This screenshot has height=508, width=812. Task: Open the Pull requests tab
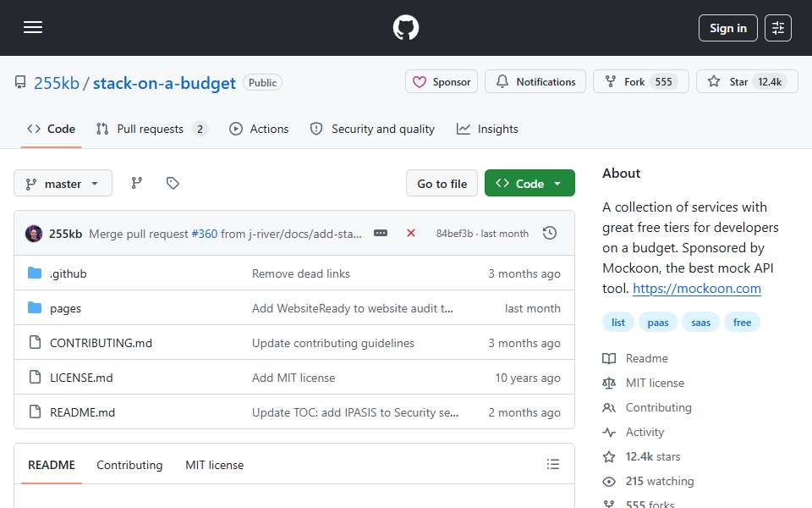click(151, 129)
